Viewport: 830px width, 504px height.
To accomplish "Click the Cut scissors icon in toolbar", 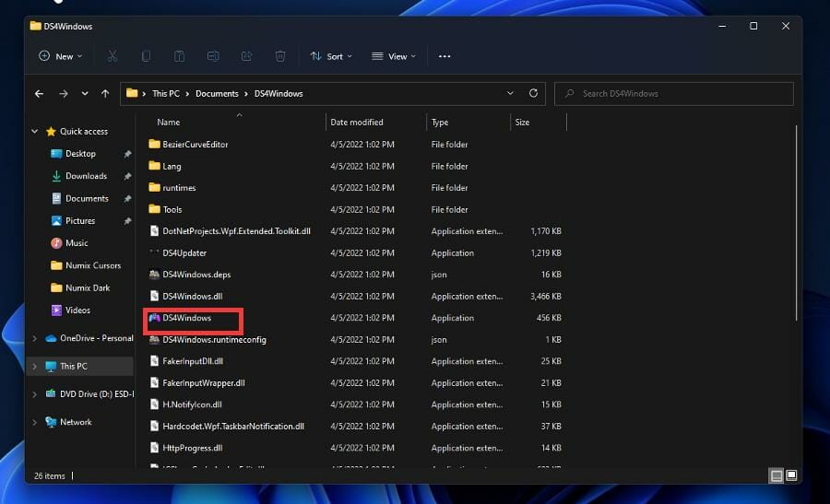I will [x=113, y=56].
